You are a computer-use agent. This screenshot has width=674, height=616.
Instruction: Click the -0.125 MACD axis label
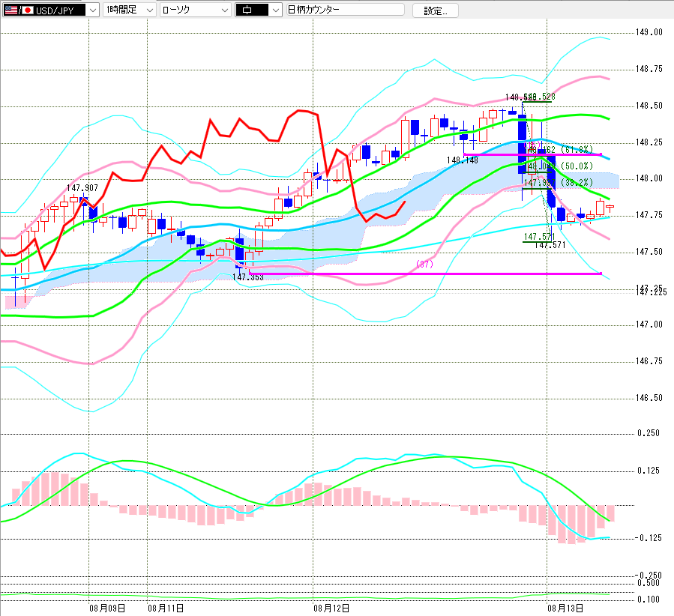pos(649,538)
